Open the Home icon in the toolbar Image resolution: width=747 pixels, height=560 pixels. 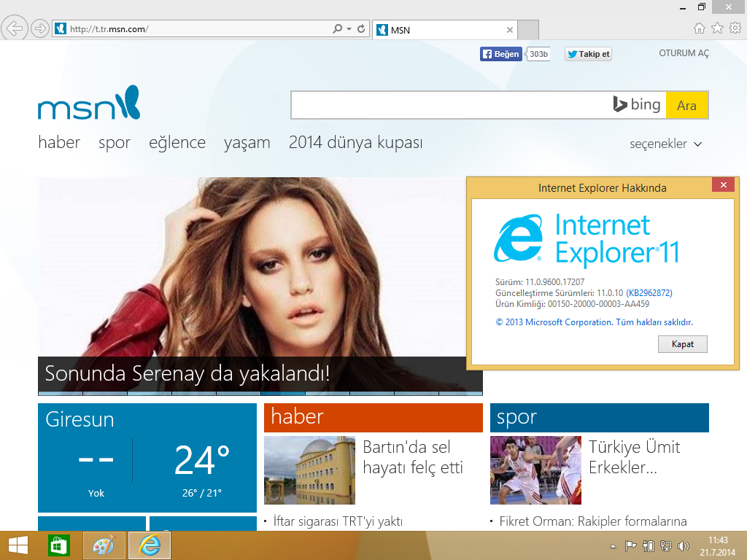point(699,28)
